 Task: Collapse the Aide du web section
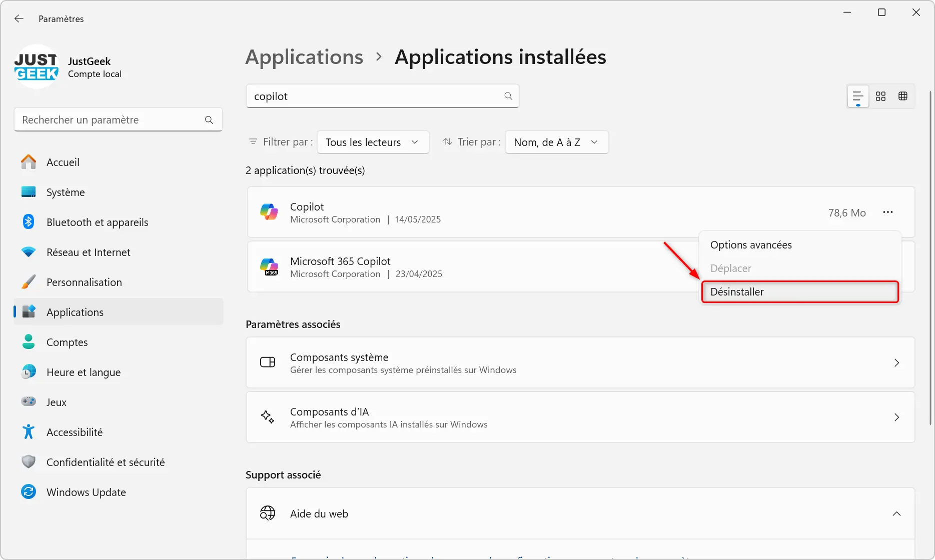coord(896,513)
